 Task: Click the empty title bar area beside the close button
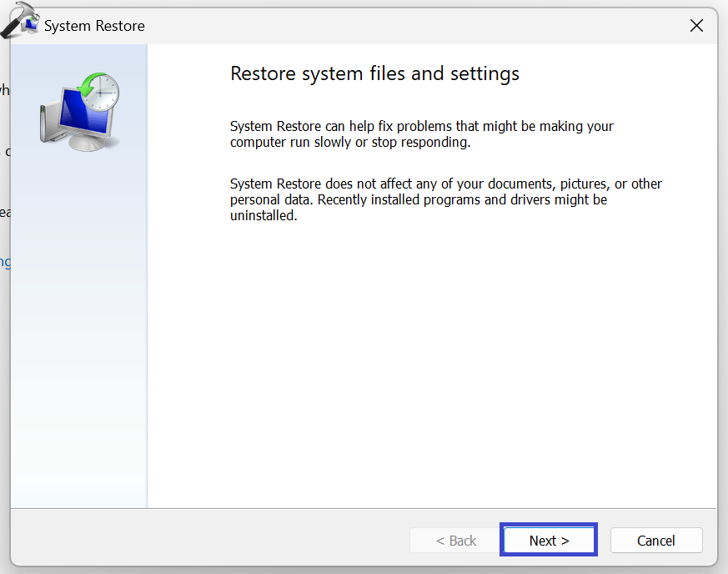click(417, 26)
